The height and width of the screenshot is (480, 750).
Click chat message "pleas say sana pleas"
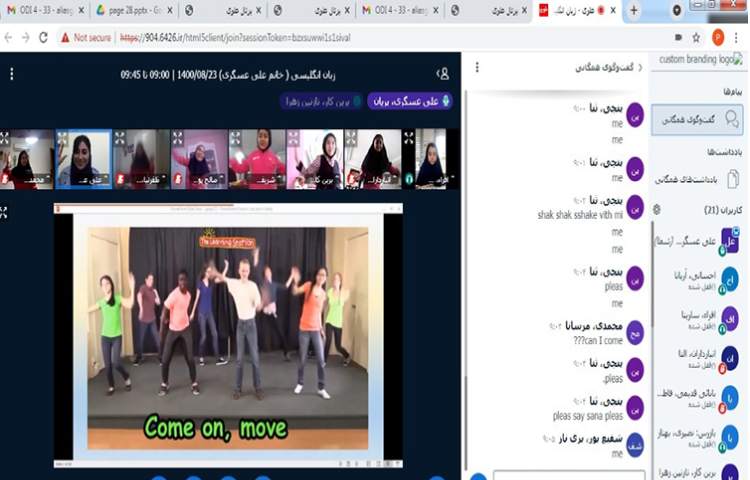point(588,416)
